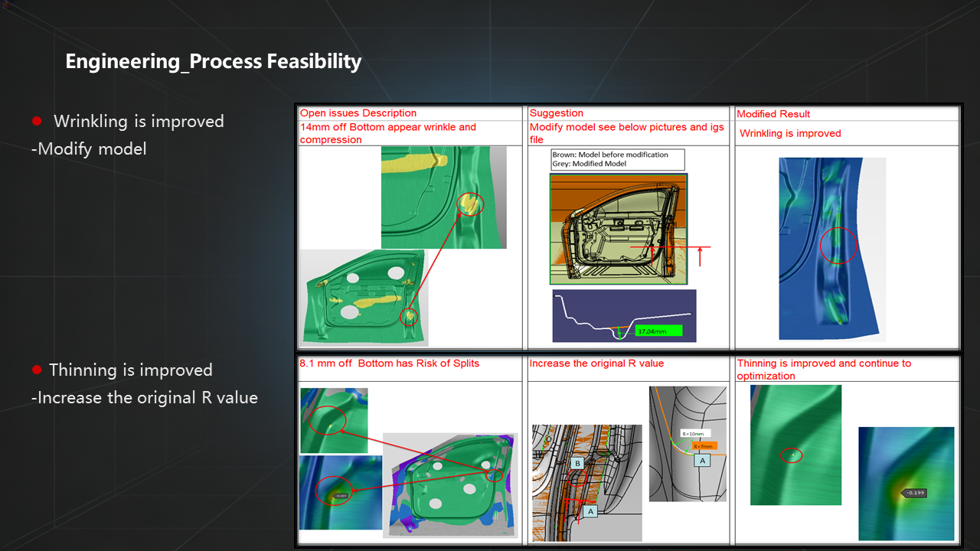This screenshot has width=980, height=551.
Task: Select the red bullet beside "Thinning is improved"
Action: 35,369
